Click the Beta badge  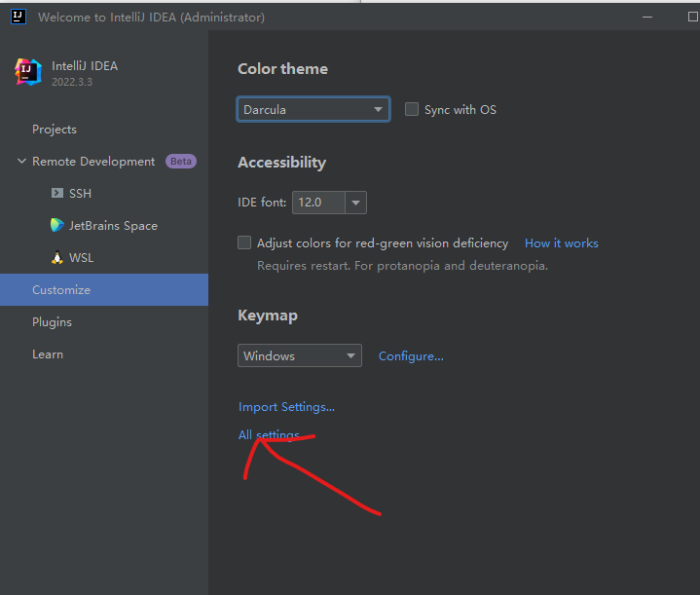click(181, 162)
